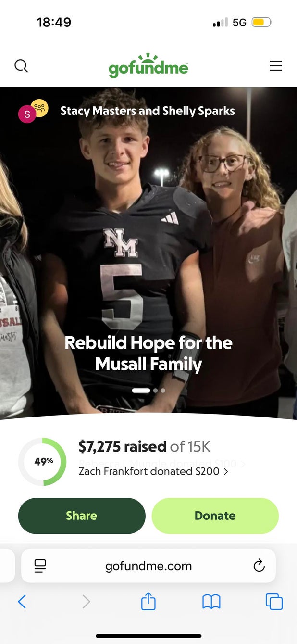297x644 pixels.
Task: Go back with Safari back arrow
Action: click(22, 601)
